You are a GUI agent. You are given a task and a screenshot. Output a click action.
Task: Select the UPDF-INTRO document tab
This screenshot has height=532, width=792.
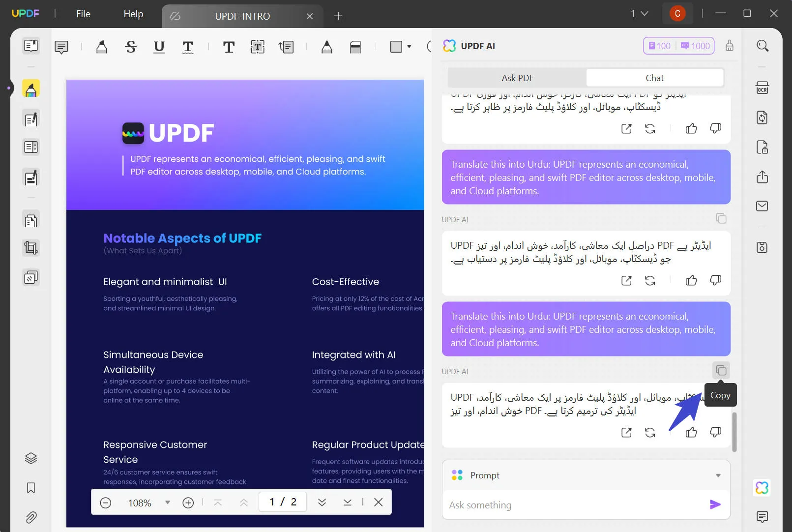click(x=242, y=16)
